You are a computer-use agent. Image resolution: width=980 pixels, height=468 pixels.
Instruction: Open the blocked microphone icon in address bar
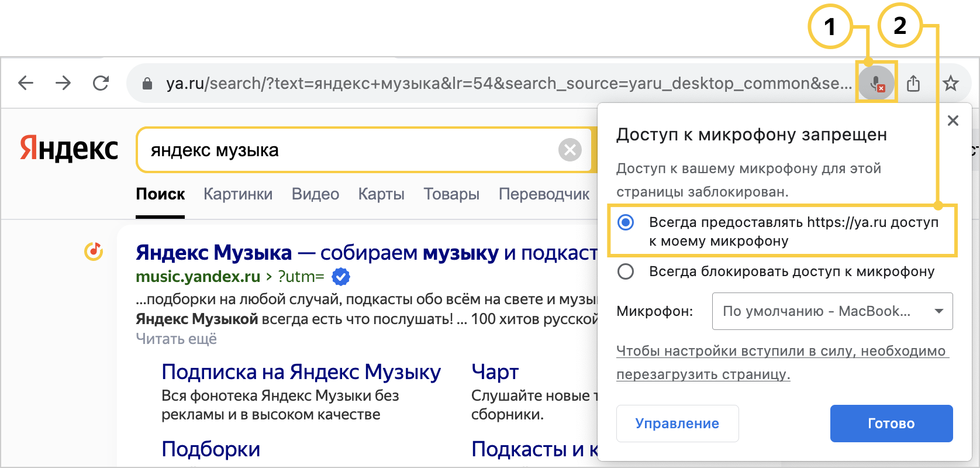[876, 84]
